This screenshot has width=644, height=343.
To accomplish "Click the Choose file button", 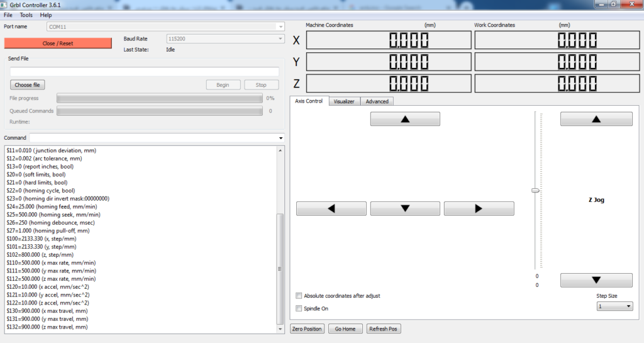I will 28,85.
